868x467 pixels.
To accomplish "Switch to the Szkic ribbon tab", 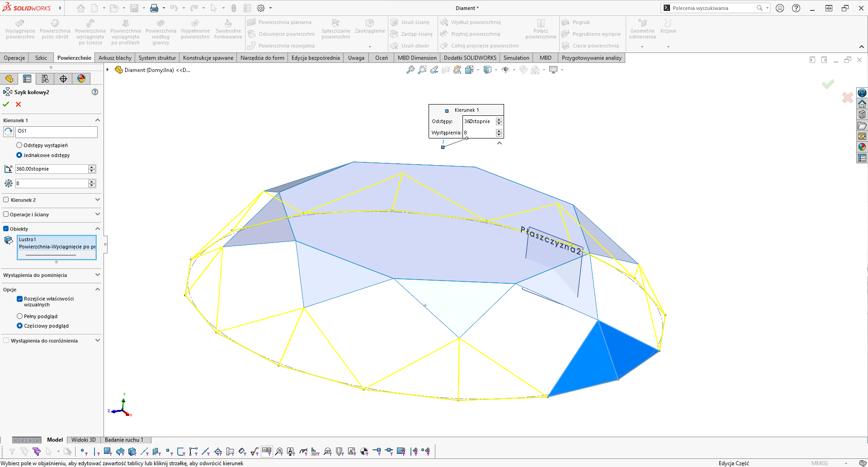I will [x=41, y=58].
